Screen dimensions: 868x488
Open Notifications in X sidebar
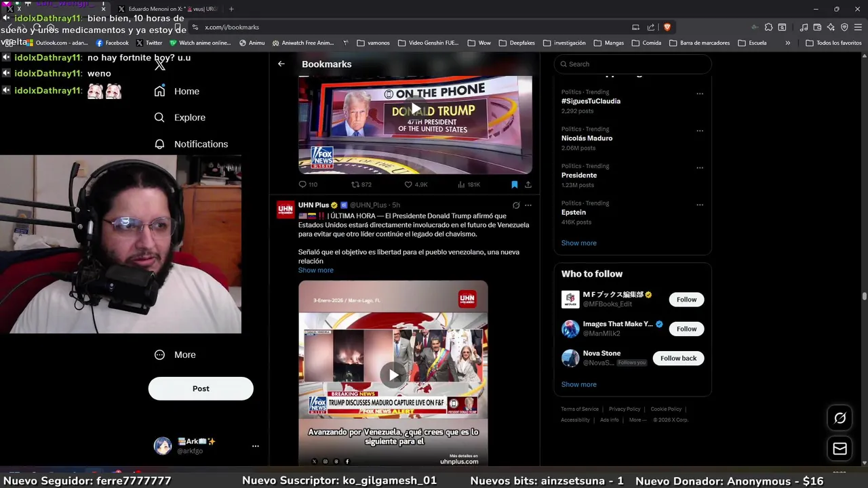(191, 144)
